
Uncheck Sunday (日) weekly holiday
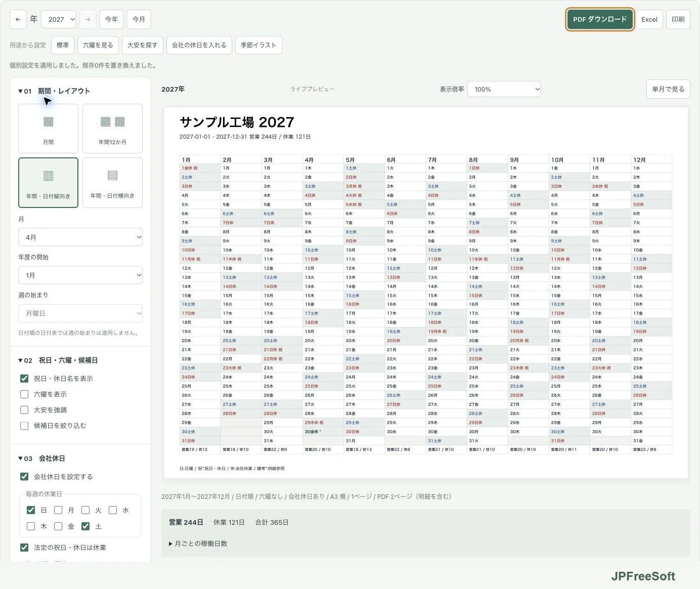31,510
